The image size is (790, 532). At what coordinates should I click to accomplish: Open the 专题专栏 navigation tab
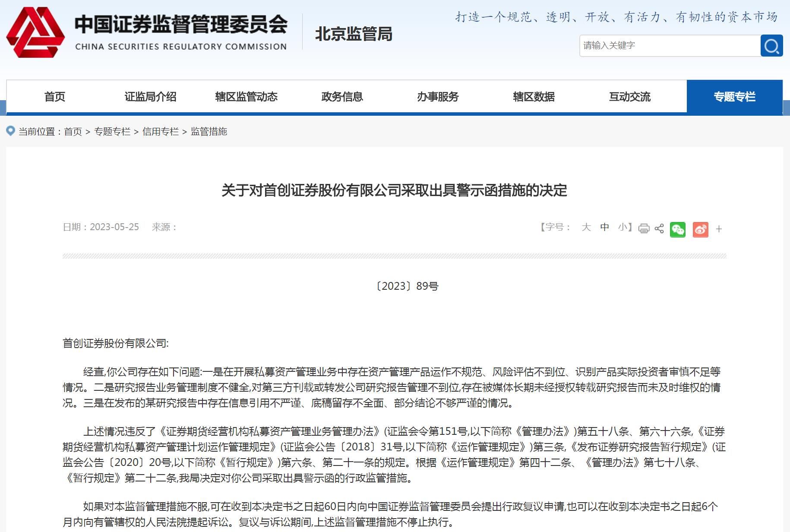click(735, 97)
